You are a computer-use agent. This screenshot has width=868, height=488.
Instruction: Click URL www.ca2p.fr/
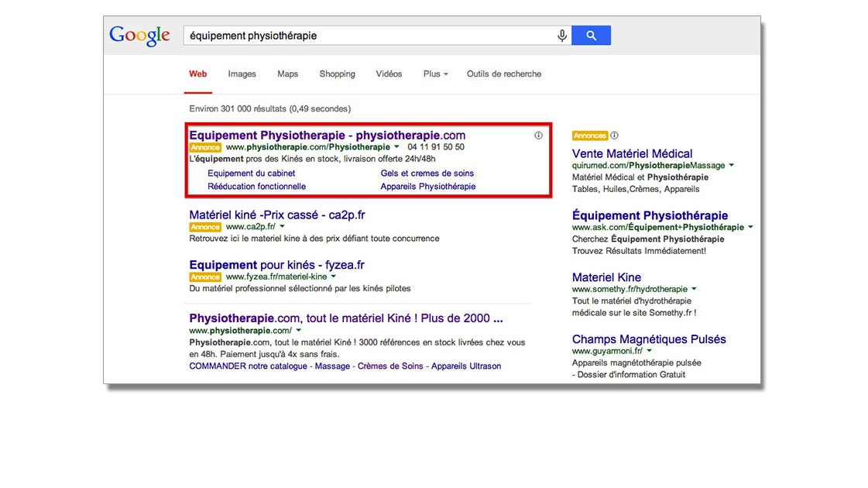tap(250, 226)
